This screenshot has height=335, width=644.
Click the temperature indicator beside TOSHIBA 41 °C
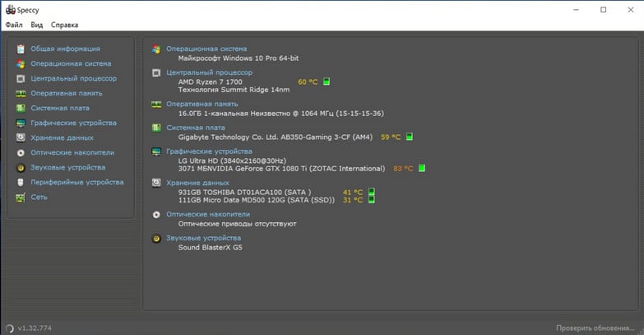coord(371,192)
